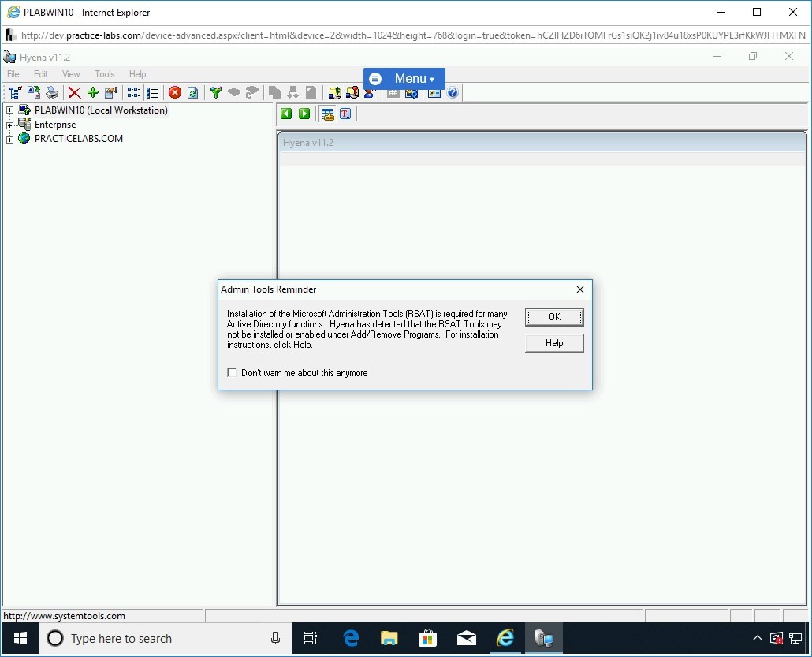The width and height of the screenshot is (812, 657).
Task: Click the blue question mark help icon
Action: (453, 93)
